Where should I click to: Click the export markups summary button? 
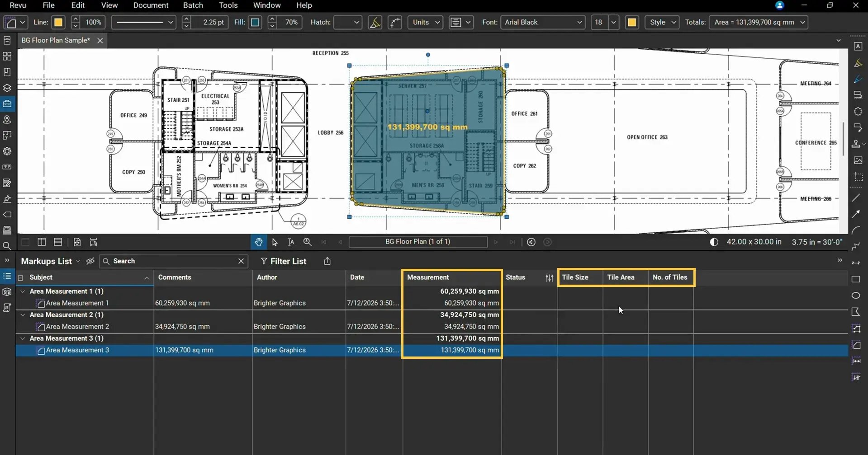click(327, 261)
